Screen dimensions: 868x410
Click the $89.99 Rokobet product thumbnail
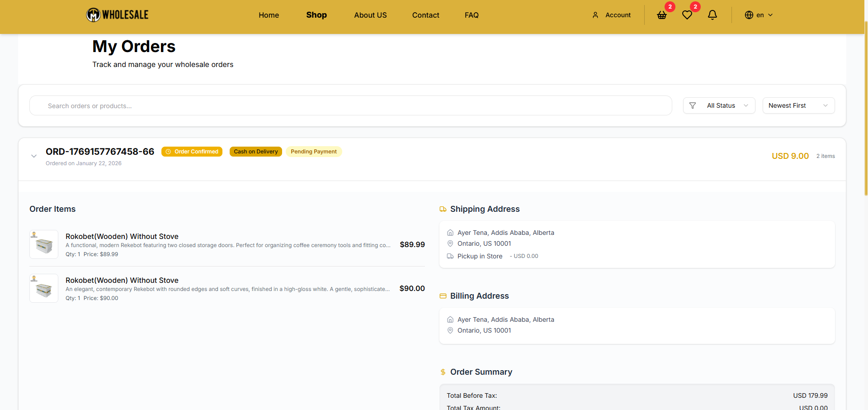[44, 244]
